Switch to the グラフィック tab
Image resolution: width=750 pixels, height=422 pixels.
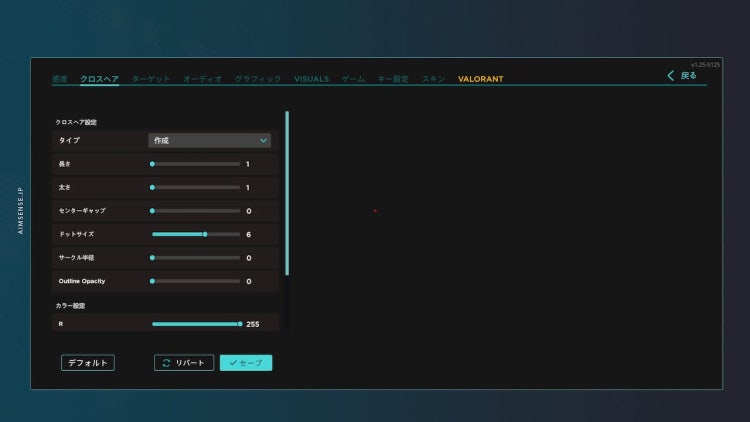(258, 79)
